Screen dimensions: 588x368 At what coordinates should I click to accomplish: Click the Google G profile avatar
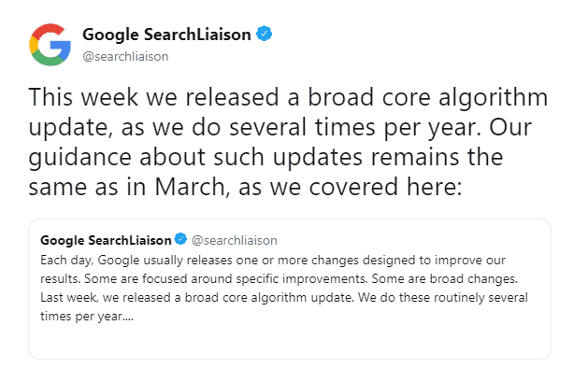click(x=50, y=45)
